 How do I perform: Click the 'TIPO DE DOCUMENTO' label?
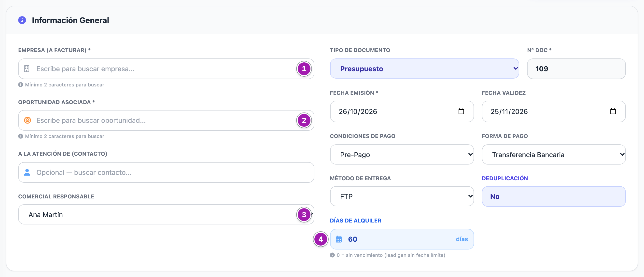(360, 50)
